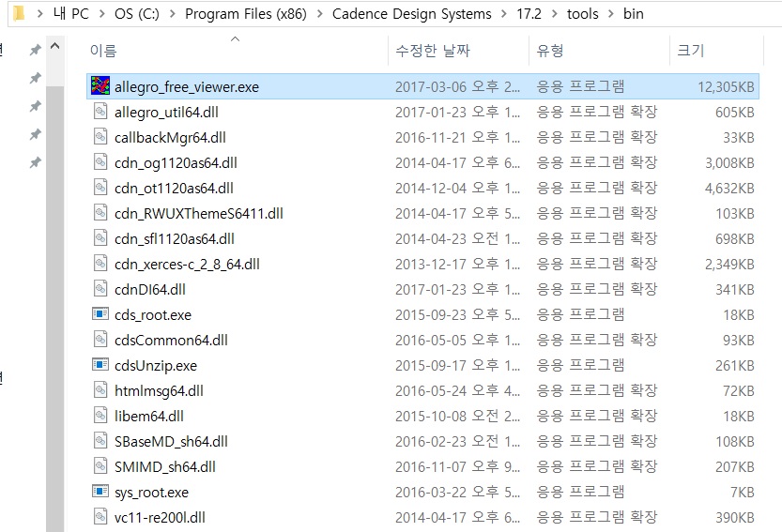
Task: Click the cdsUnzip.exe program icon
Action: point(100,364)
